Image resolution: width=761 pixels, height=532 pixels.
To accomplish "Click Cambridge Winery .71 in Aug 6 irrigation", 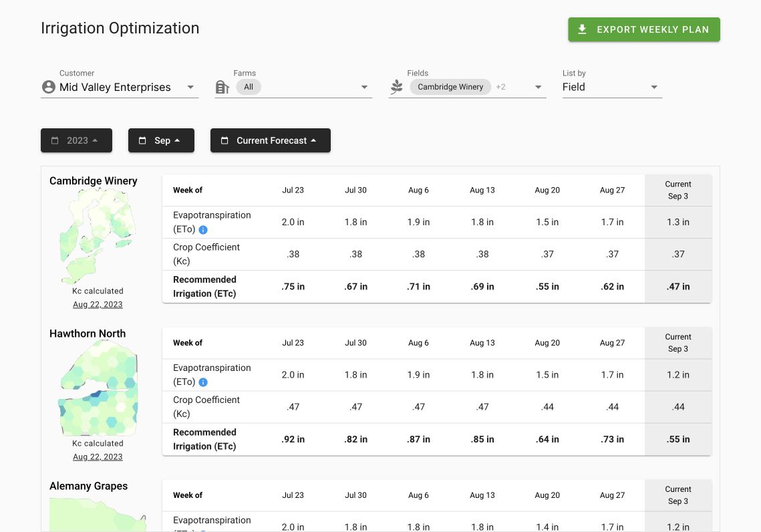I will tap(418, 287).
